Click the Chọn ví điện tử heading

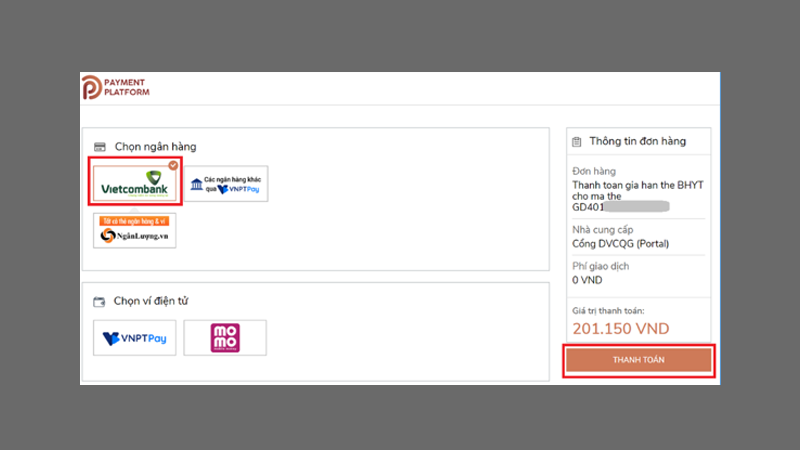coord(151,301)
